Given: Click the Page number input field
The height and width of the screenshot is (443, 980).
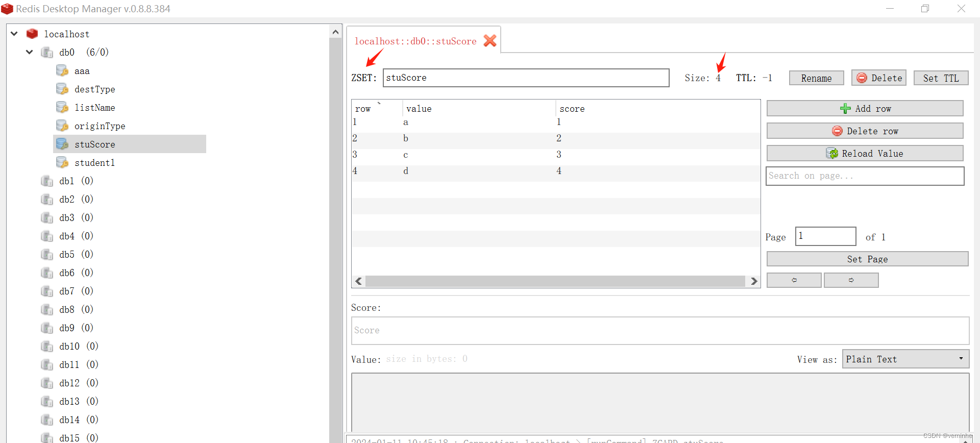Looking at the screenshot, I should pyautogui.click(x=825, y=236).
